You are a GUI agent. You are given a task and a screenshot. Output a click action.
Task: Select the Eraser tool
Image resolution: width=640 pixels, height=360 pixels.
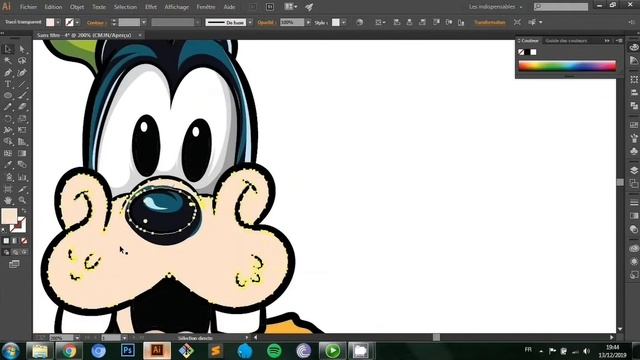[x=22, y=107]
